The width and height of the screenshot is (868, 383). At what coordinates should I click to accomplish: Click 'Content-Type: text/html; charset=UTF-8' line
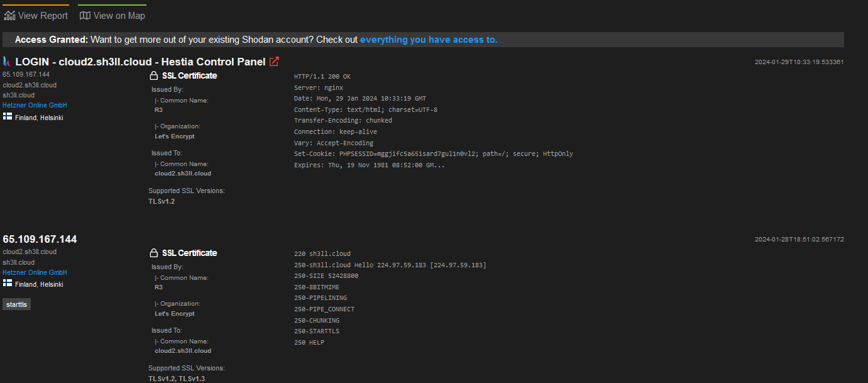tap(366, 110)
